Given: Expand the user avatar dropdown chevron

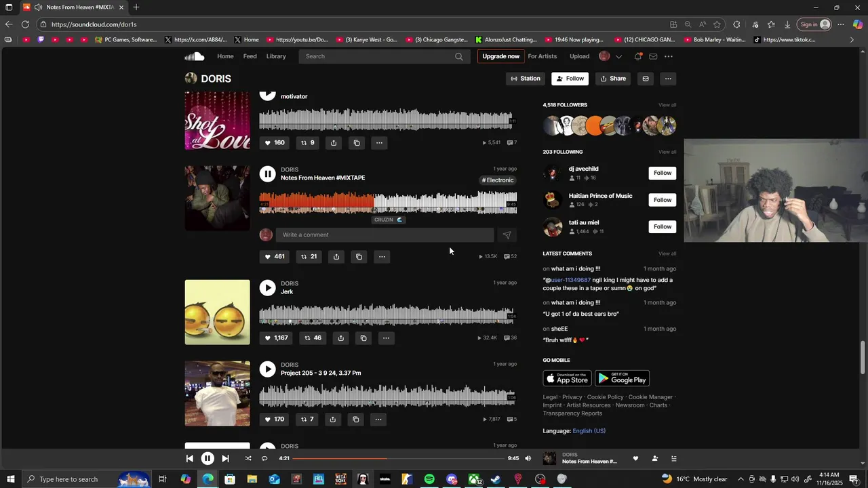Looking at the screenshot, I should coord(618,57).
